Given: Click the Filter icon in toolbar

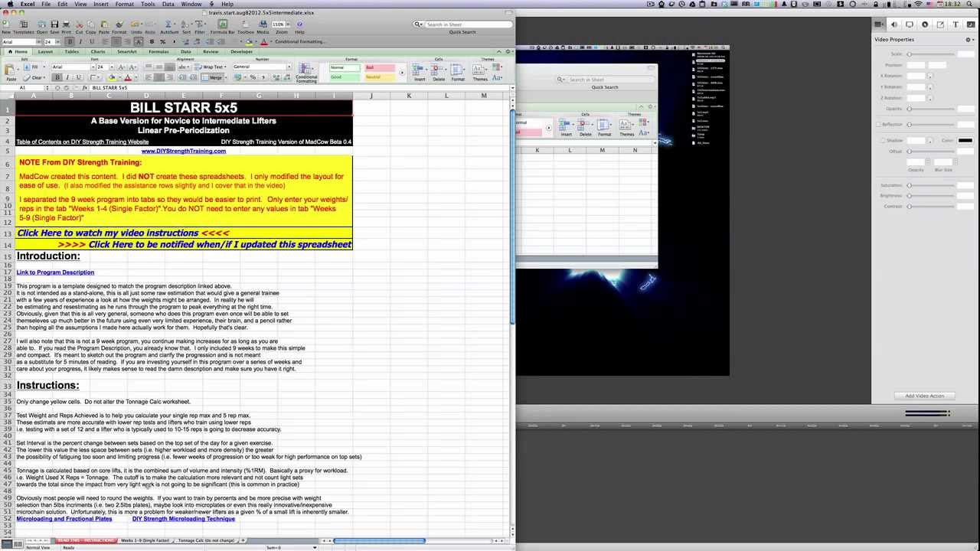Looking at the screenshot, I should click(198, 24).
